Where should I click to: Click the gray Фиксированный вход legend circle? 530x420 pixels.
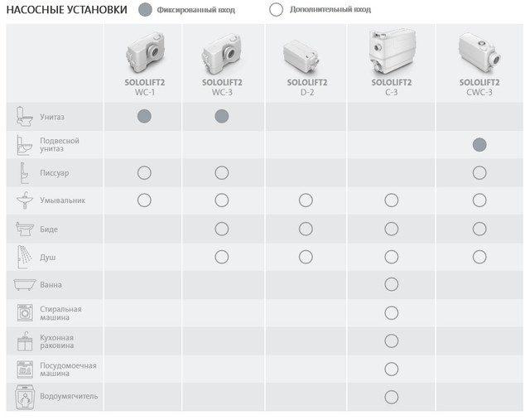146,10
